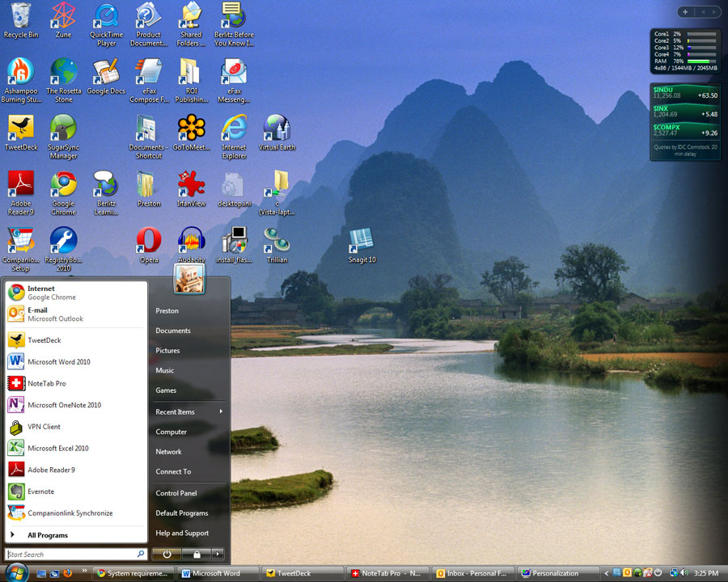This screenshot has height=582, width=728.
Task: Open Control Panel from the Start menu
Action: pos(176,492)
